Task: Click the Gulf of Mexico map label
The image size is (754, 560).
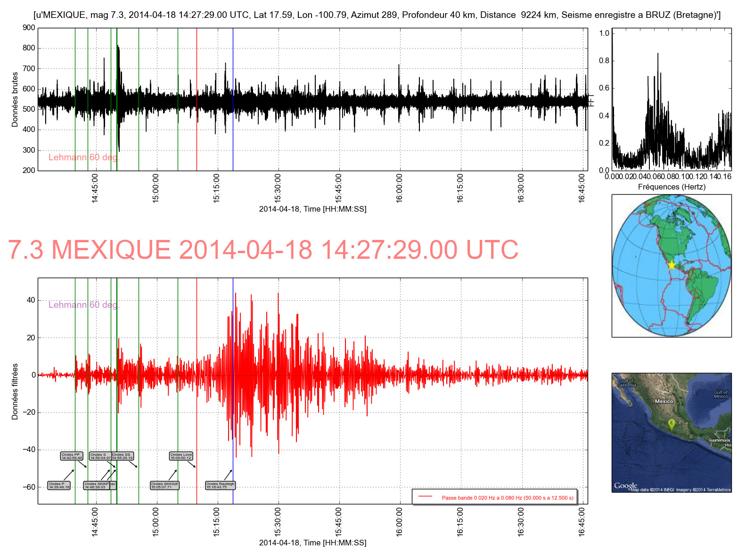Action: tap(721, 394)
